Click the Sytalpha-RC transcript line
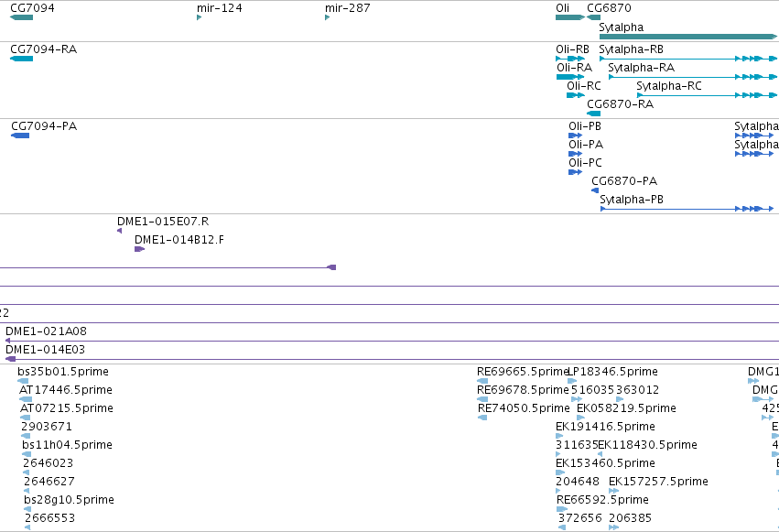 [708, 95]
